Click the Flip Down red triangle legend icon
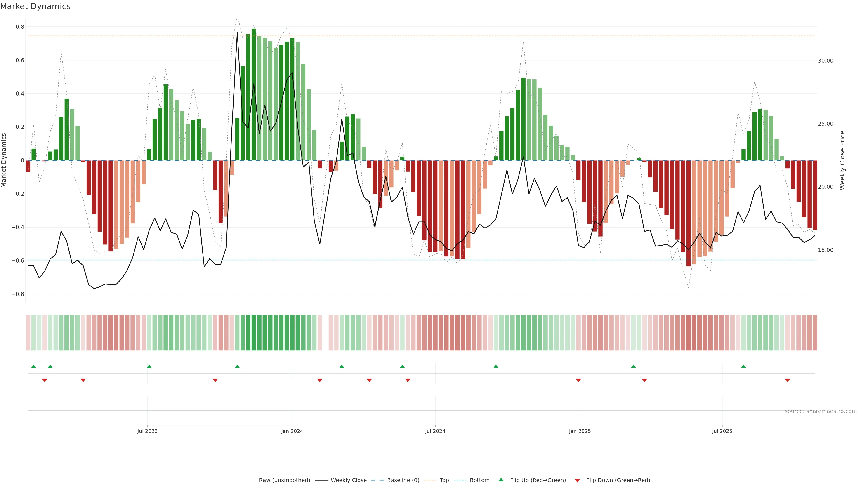 coord(577,480)
